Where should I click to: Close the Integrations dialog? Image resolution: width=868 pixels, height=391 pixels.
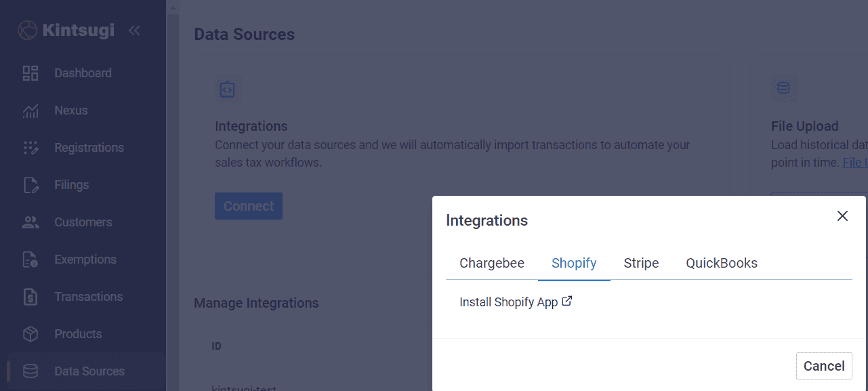point(842,215)
